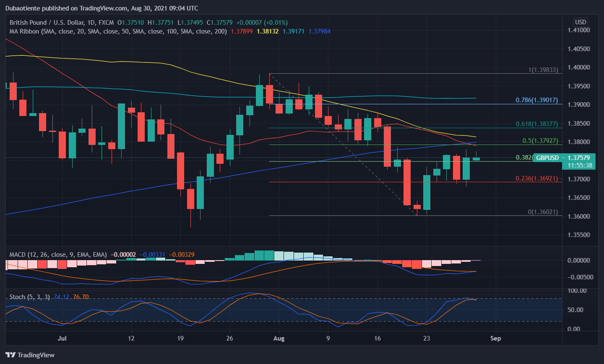Viewport: 604px width, 364px height.
Task: Click the change value +0.00007 (+0.01%)
Action: [262, 23]
